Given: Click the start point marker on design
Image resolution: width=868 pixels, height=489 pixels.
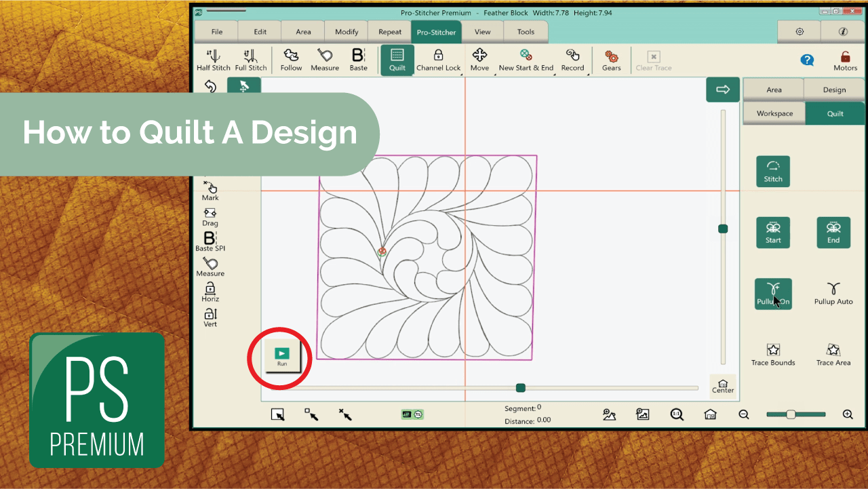Looking at the screenshot, I should point(382,252).
